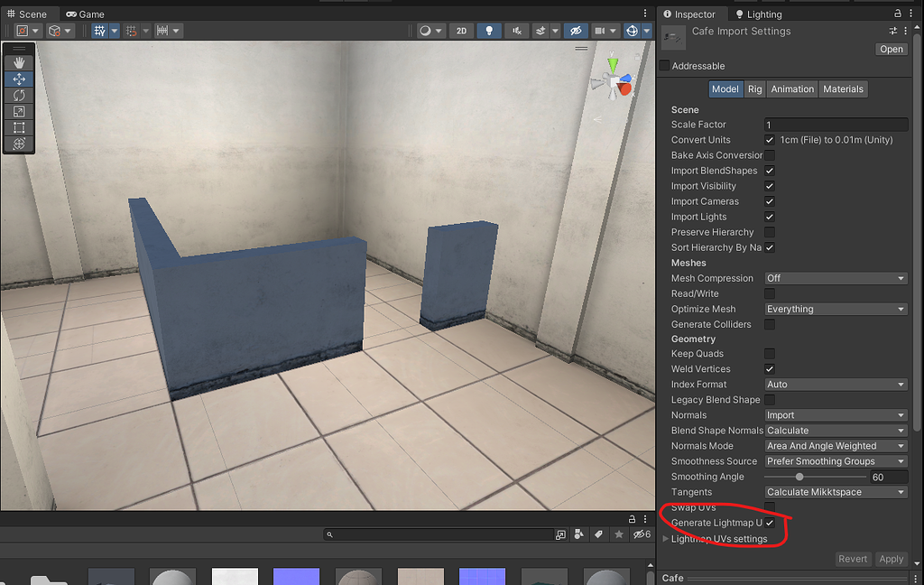The height and width of the screenshot is (585, 924).
Task: Enable the Generate Lightmap UVs checkbox
Action: pyautogui.click(x=769, y=522)
